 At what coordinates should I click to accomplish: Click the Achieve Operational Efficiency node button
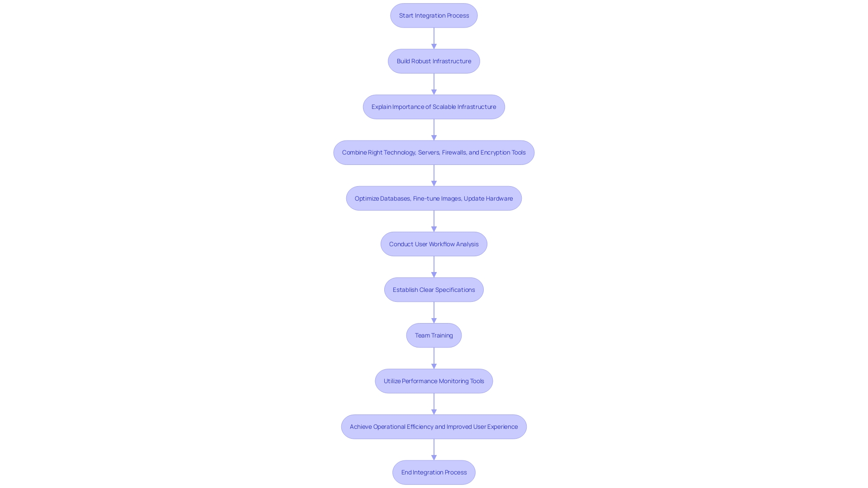point(434,427)
